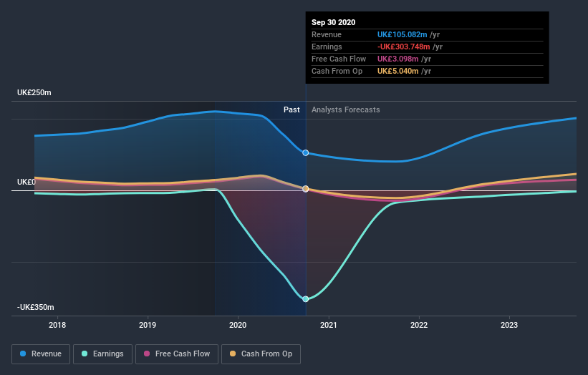Click the UK£105.082m revenue value in tooltip
Screen dimensions: 588x375
[x=402, y=34]
